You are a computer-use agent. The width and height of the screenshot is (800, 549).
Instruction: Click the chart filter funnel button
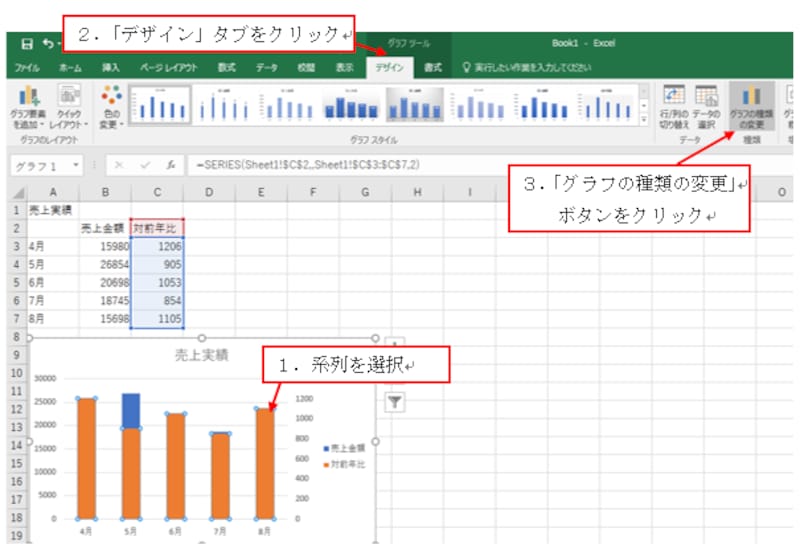click(x=394, y=402)
